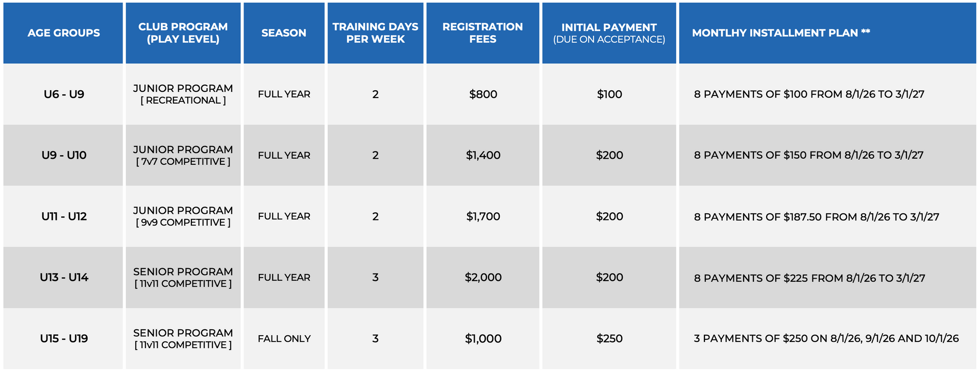
Task: Select the $250 initial payment cell
Action: click(609, 338)
